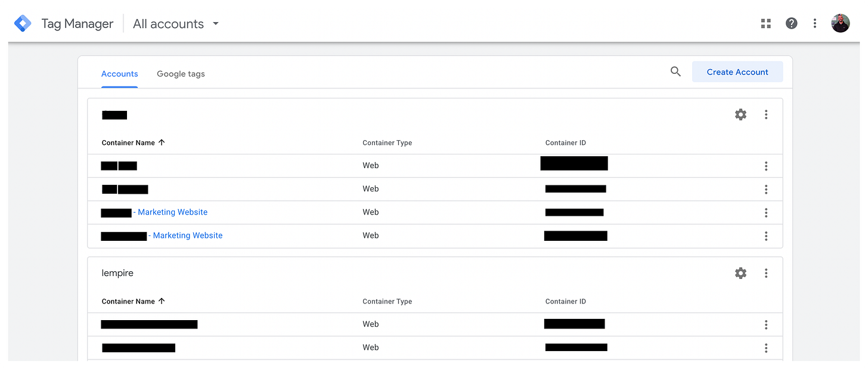Click Container Type header in lempire table

tap(387, 301)
